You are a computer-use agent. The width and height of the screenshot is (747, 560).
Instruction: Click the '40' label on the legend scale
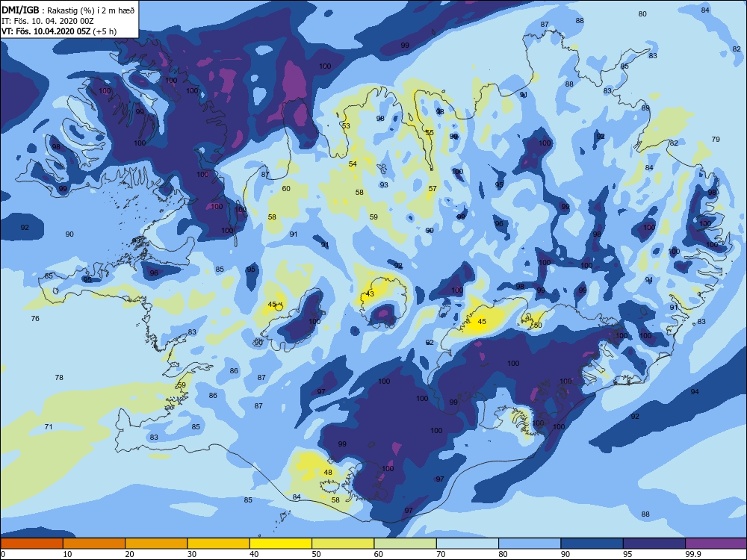pos(255,554)
